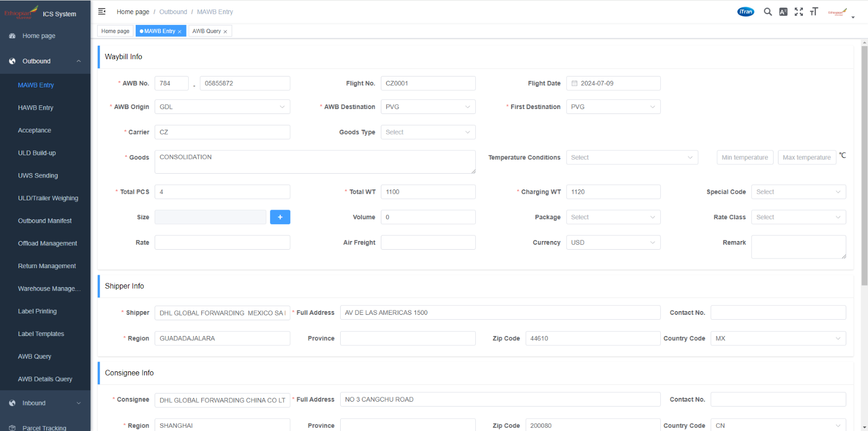Open the First Destination dropdown

(x=613, y=107)
